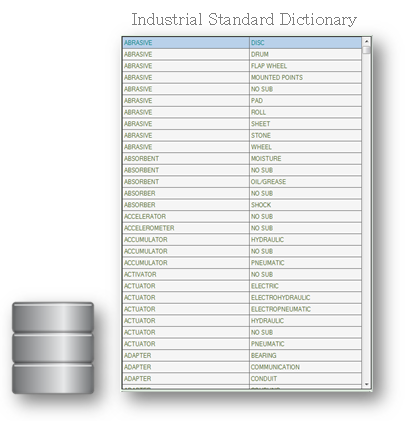Select NO SUB in the ABRASIVE row

[305, 89]
